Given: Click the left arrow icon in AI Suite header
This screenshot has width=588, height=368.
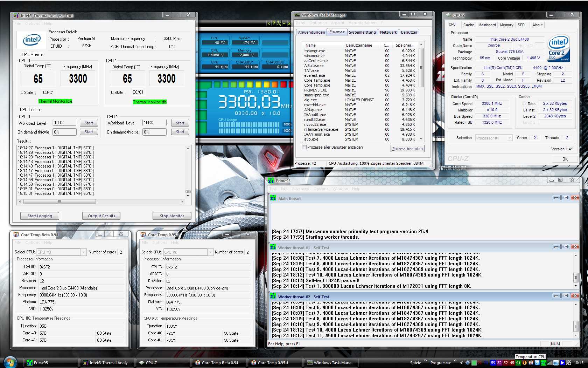Looking at the screenshot, I should pos(269,23).
